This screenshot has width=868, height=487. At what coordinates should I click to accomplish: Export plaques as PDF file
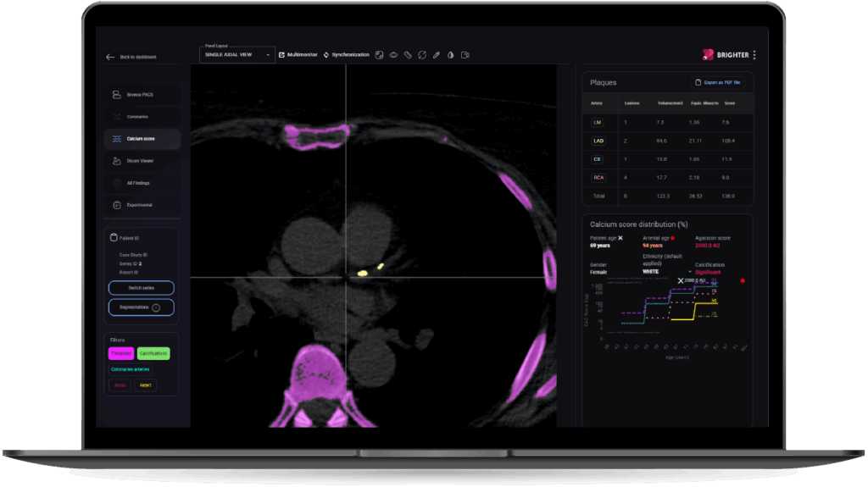(x=718, y=82)
